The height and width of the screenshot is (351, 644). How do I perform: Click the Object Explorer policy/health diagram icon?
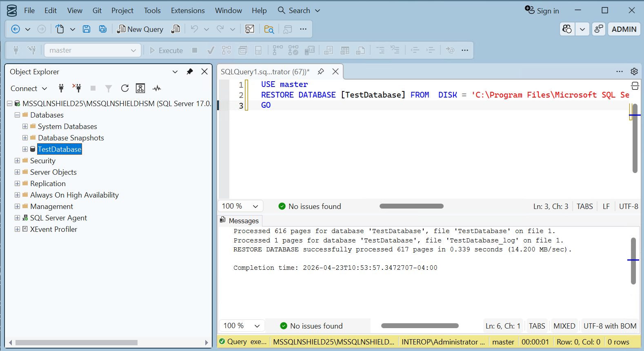[x=140, y=88]
